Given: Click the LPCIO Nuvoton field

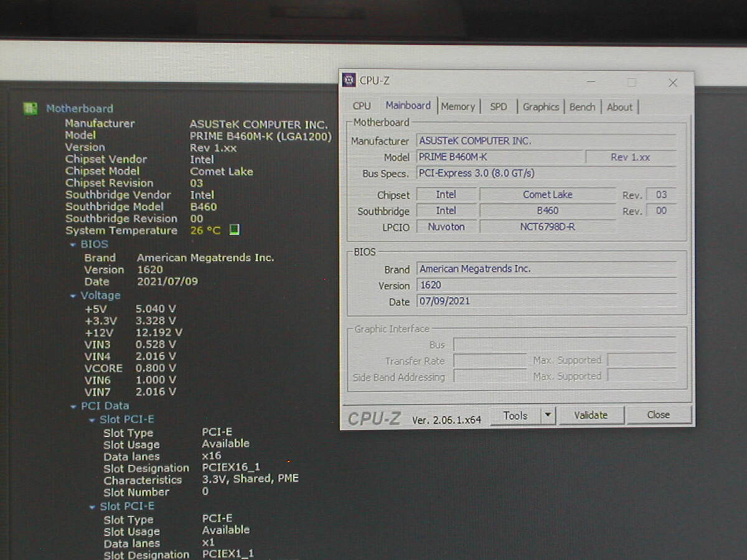Looking at the screenshot, I should tap(446, 227).
